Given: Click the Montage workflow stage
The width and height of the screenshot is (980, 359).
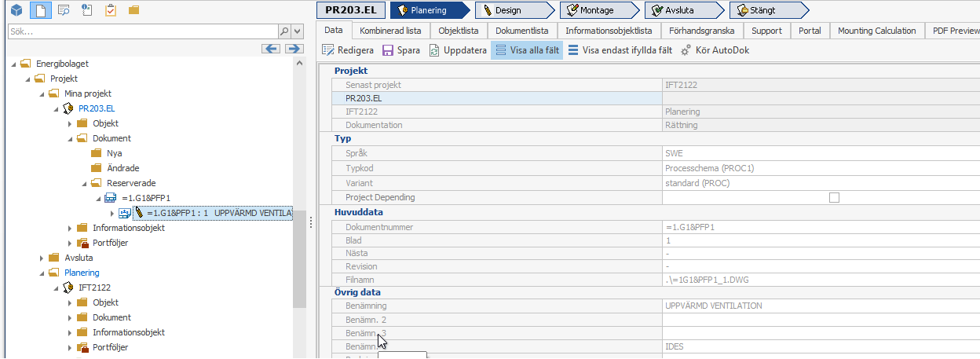Looking at the screenshot, I should (x=598, y=10).
